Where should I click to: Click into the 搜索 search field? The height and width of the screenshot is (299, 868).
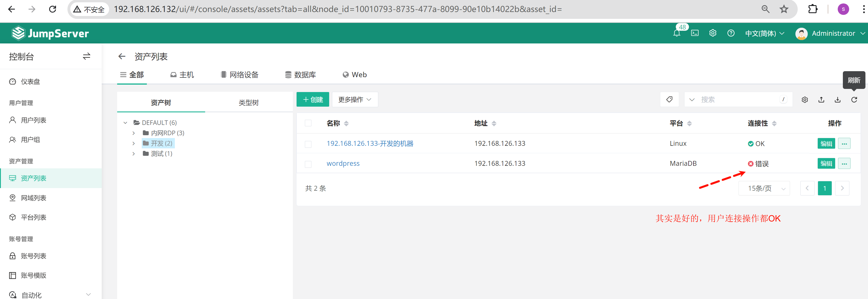738,100
